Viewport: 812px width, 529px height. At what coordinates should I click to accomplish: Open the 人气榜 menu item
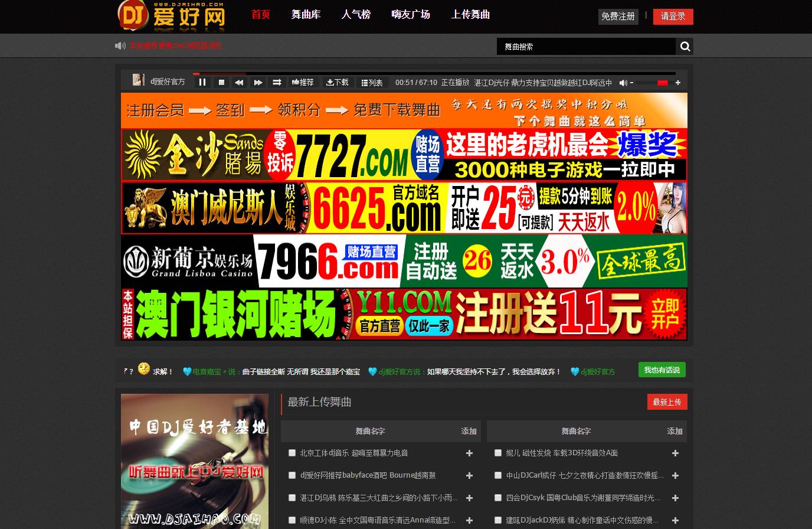356,14
